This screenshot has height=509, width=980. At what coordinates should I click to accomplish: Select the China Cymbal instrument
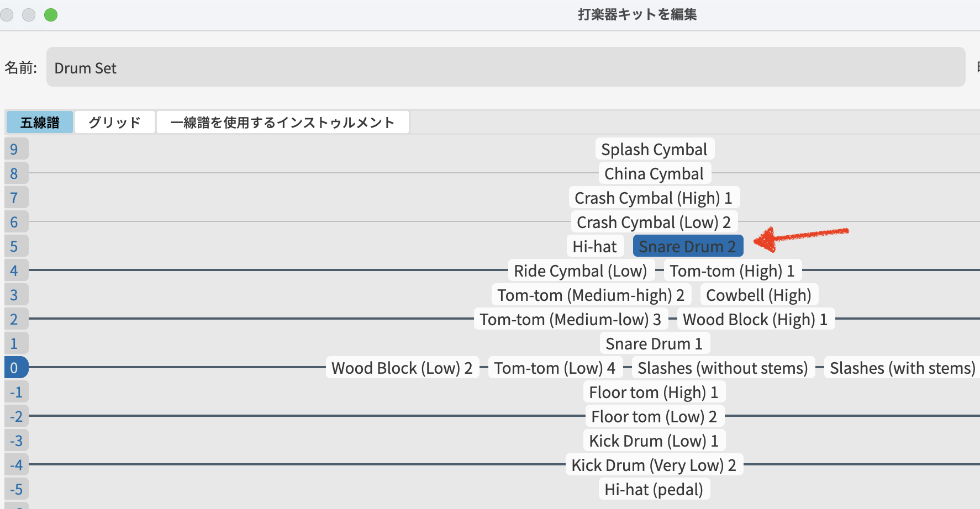coord(654,173)
